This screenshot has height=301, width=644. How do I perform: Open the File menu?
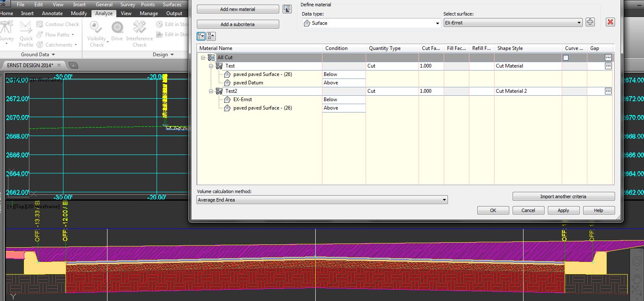20,5
